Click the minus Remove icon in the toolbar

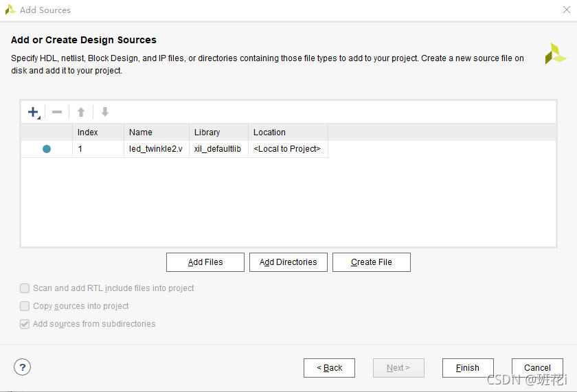pyautogui.click(x=57, y=112)
